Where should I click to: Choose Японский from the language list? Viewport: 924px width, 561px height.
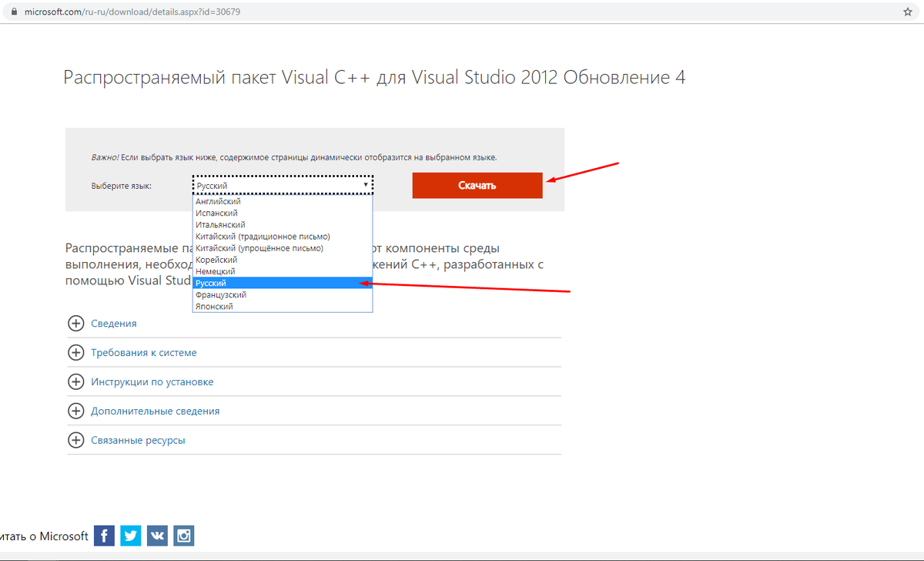283,306
